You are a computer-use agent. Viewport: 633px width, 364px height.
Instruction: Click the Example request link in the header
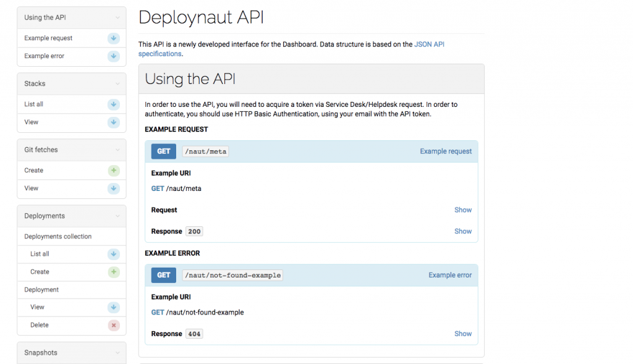tap(445, 151)
